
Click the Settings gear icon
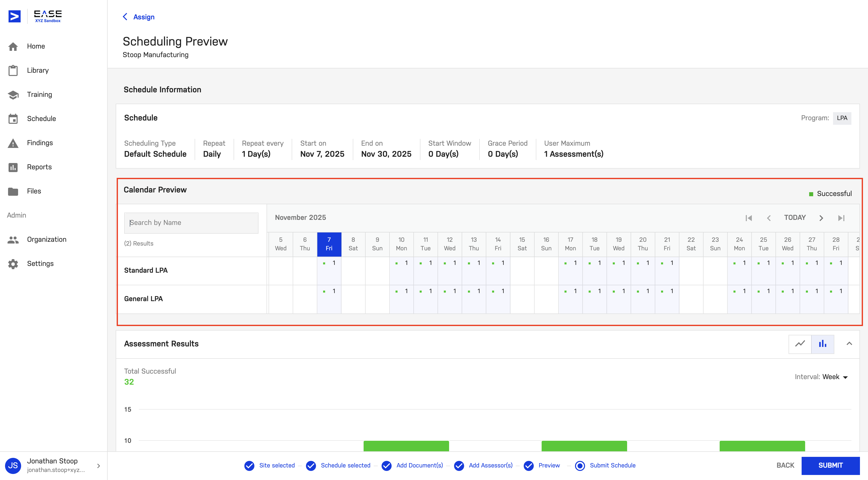pos(13,264)
